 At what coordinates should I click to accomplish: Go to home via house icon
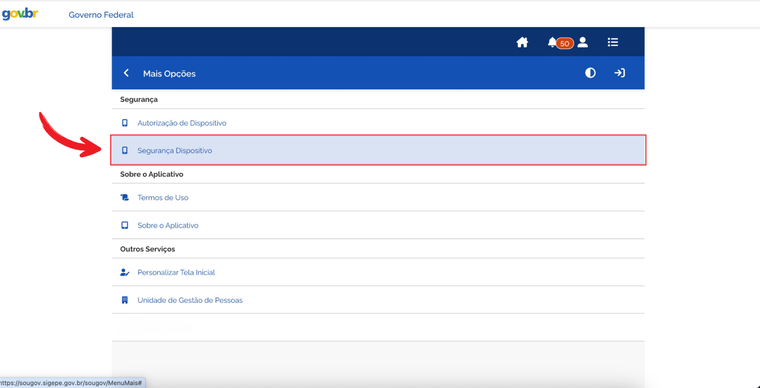coord(522,43)
